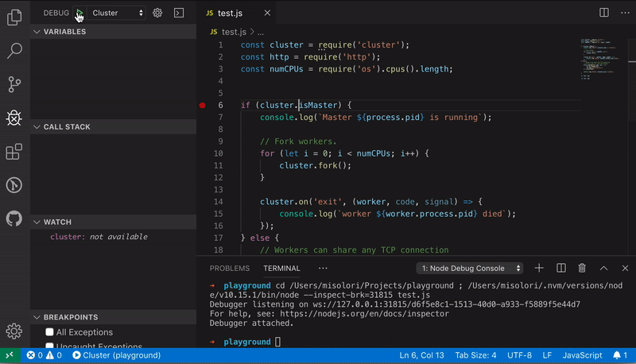Open the Search view in activity bar
This screenshot has height=364, width=636.
14,51
